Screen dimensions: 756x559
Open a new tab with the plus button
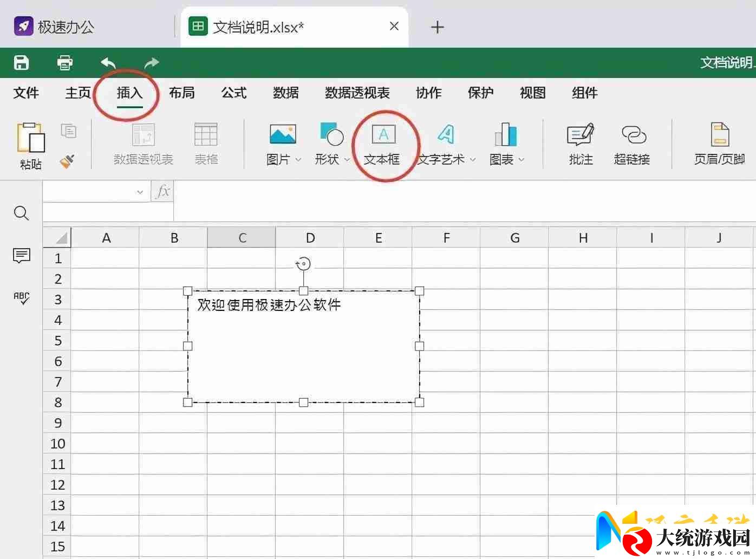tap(438, 27)
